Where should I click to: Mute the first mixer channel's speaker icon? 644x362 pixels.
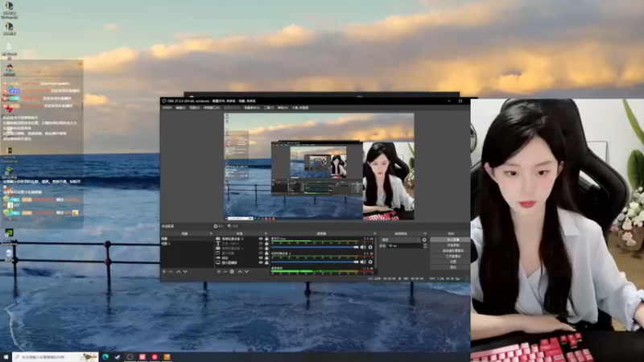(x=363, y=247)
